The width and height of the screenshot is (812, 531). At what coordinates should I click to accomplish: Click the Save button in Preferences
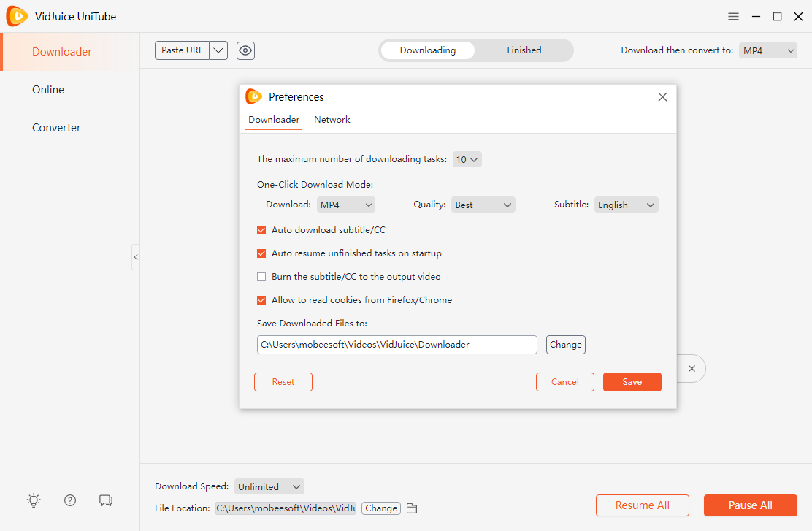(x=632, y=382)
